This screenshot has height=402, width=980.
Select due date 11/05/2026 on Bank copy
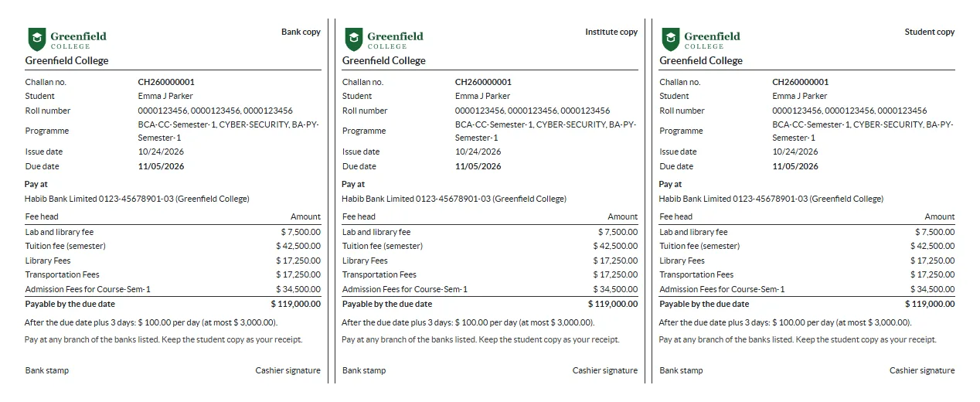point(161,166)
